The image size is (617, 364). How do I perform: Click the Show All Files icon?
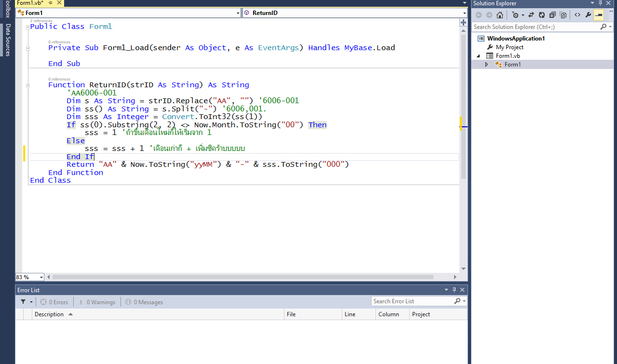point(563,15)
